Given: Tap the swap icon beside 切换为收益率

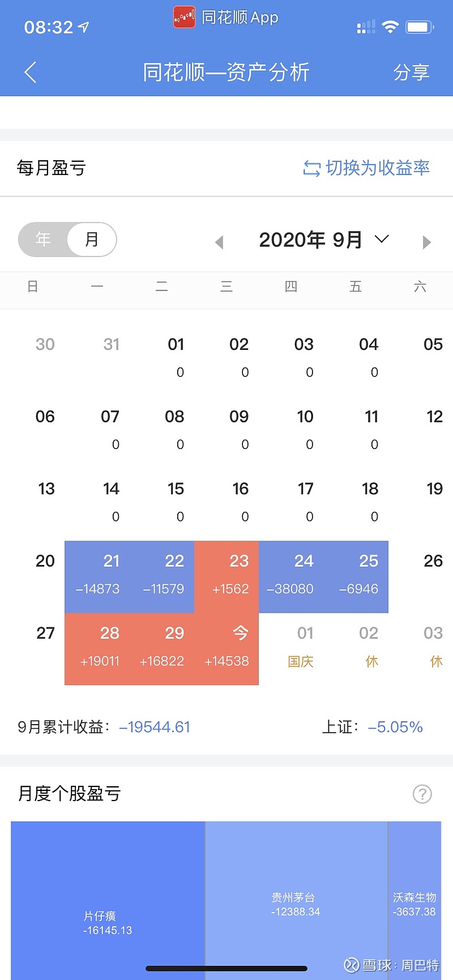Looking at the screenshot, I should pyautogui.click(x=311, y=168).
